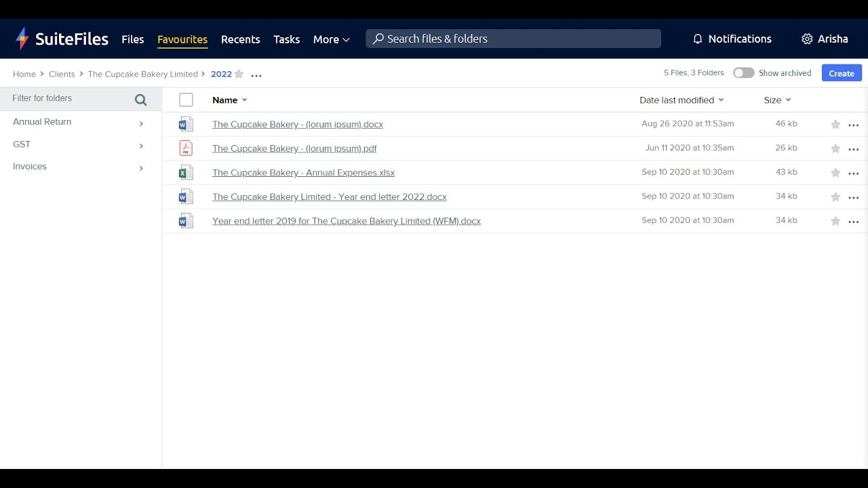Open the Search files & folders magnifier icon
The height and width of the screenshot is (488, 868).
[x=378, y=39]
